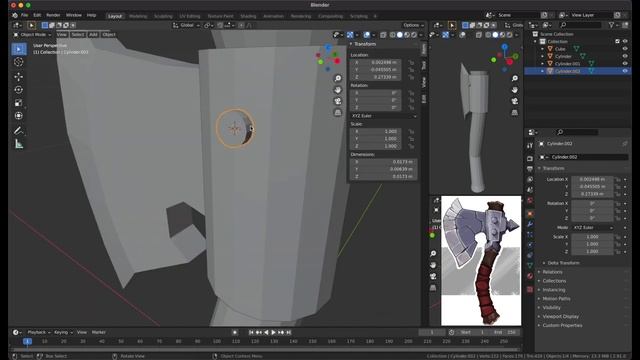Open the Object Data green triangle tab
This screenshot has height=360, width=640.
(530, 266)
